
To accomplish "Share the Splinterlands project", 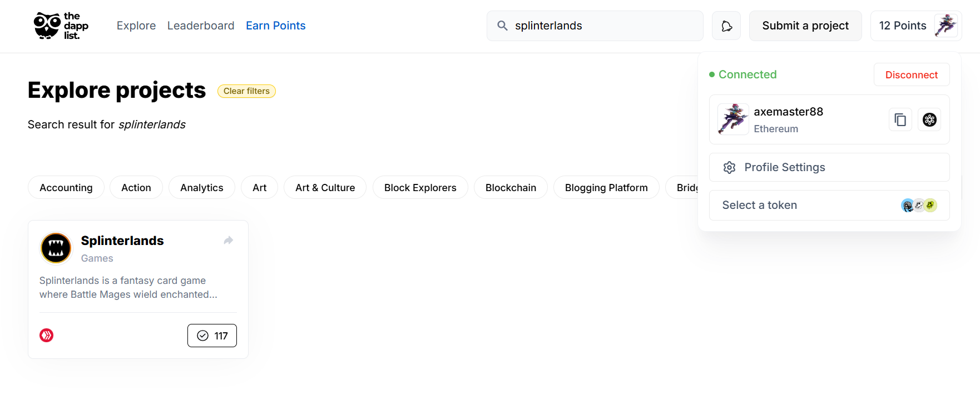I will coord(229,241).
